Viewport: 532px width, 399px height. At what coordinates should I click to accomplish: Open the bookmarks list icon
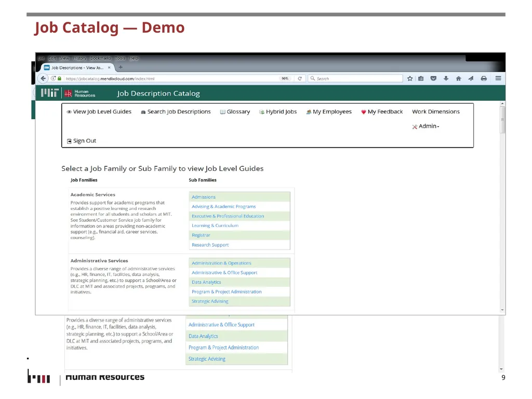click(421, 78)
